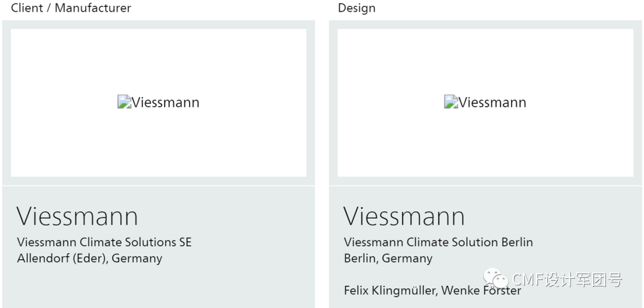Image resolution: width=644 pixels, height=308 pixels.
Task: Select the "Design" heading label
Action: click(357, 8)
